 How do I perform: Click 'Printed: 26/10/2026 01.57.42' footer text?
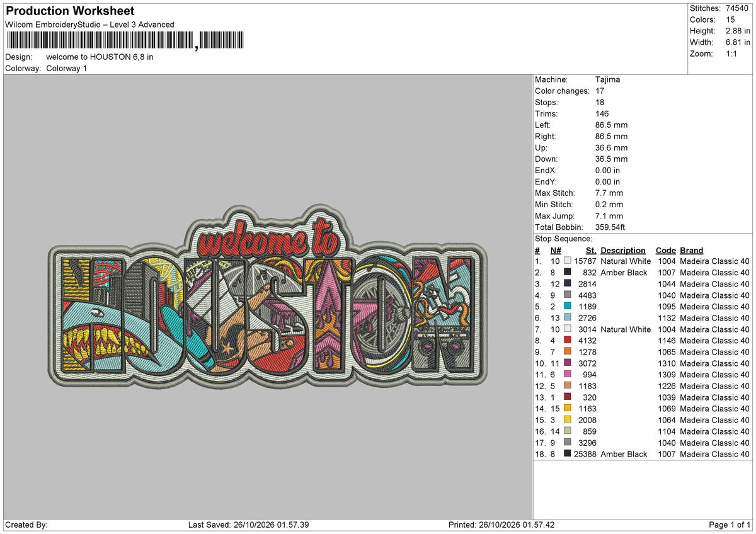point(501,525)
